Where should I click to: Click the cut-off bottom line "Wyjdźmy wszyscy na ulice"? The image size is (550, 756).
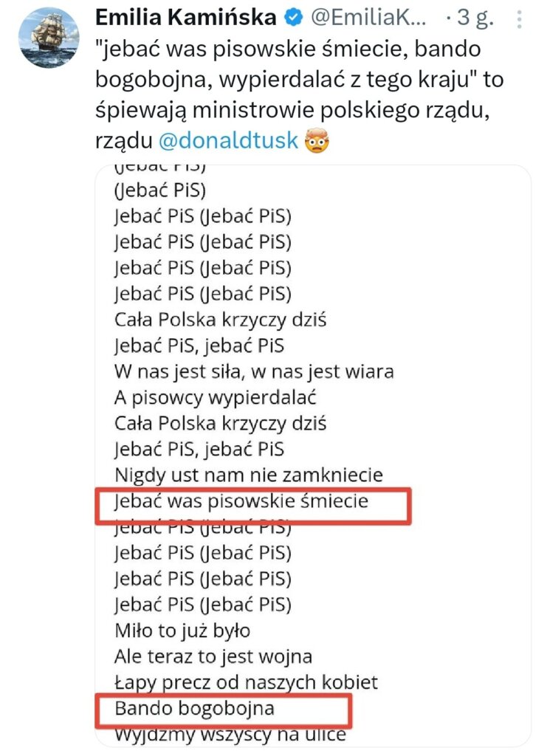coord(230,735)
